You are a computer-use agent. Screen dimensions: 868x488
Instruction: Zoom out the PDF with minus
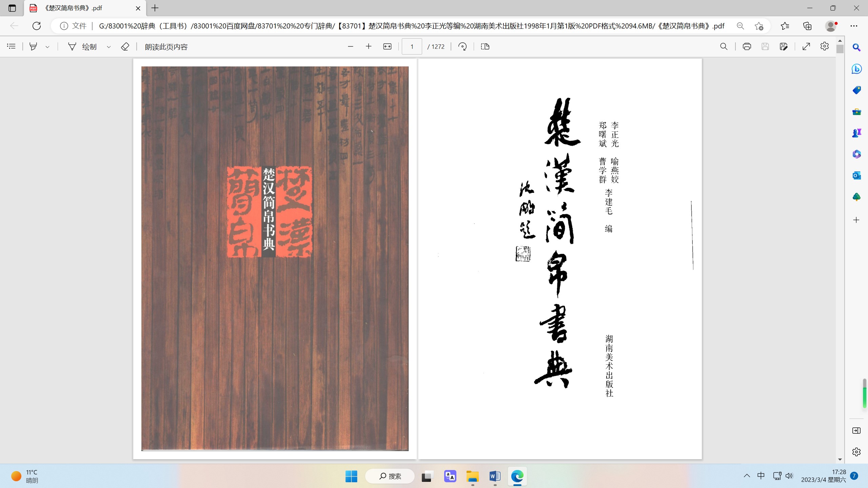point(351,46)
